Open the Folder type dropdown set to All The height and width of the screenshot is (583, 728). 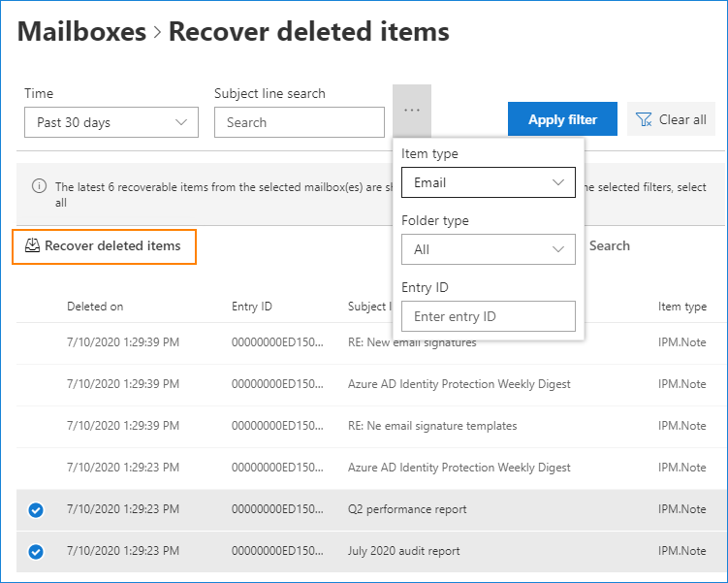pos(489,249)
